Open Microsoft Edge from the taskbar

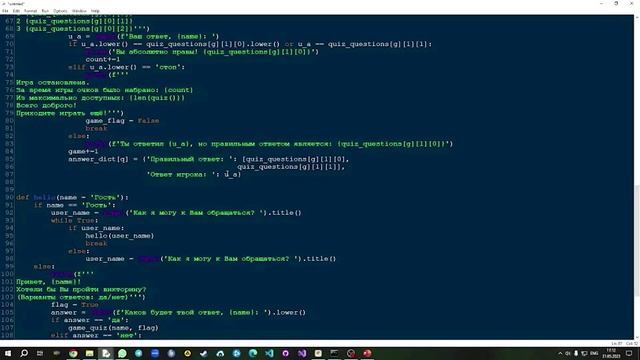pos(253,353)
